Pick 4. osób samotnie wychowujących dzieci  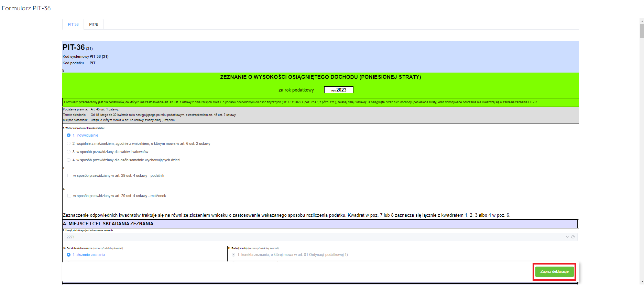(68, 160)
